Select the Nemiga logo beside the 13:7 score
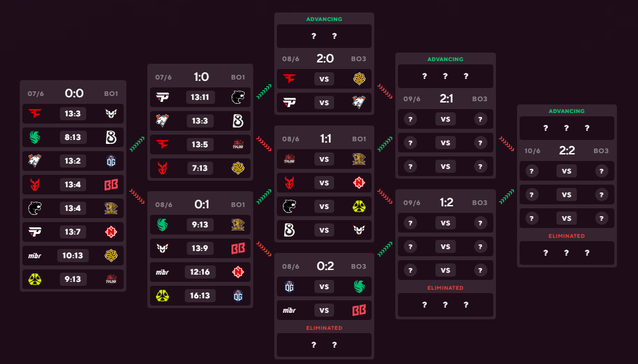The width and height of the screenshot is (638, 364). coord(111,231)
